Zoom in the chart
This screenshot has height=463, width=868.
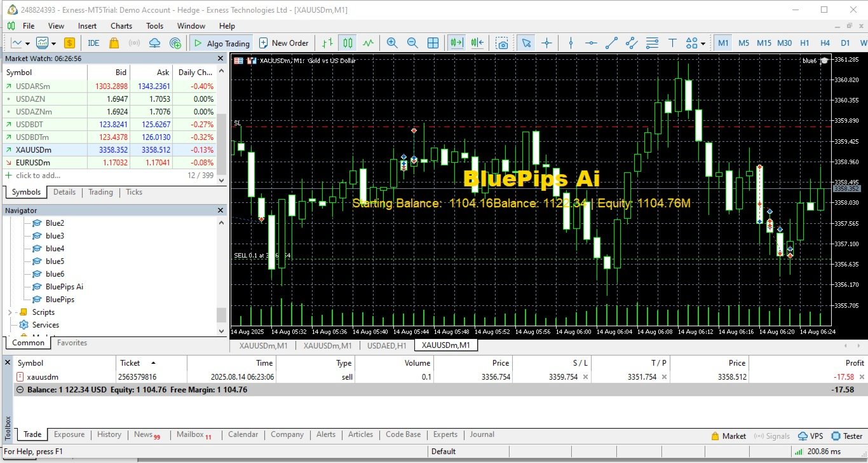392,43
